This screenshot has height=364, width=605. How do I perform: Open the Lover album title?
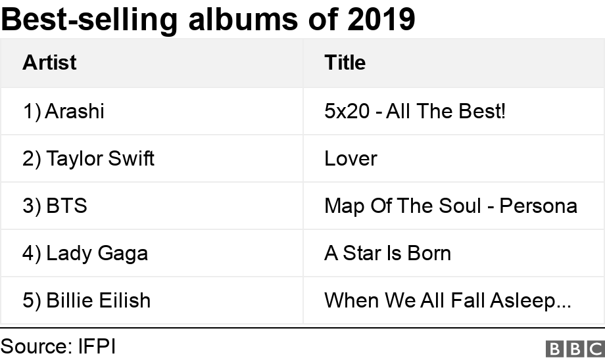tap(351, 158)
